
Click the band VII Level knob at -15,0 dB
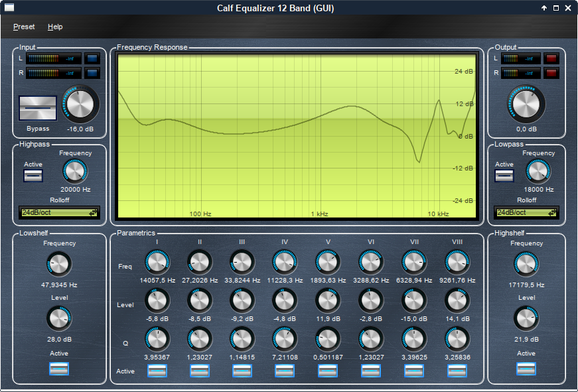414,300
